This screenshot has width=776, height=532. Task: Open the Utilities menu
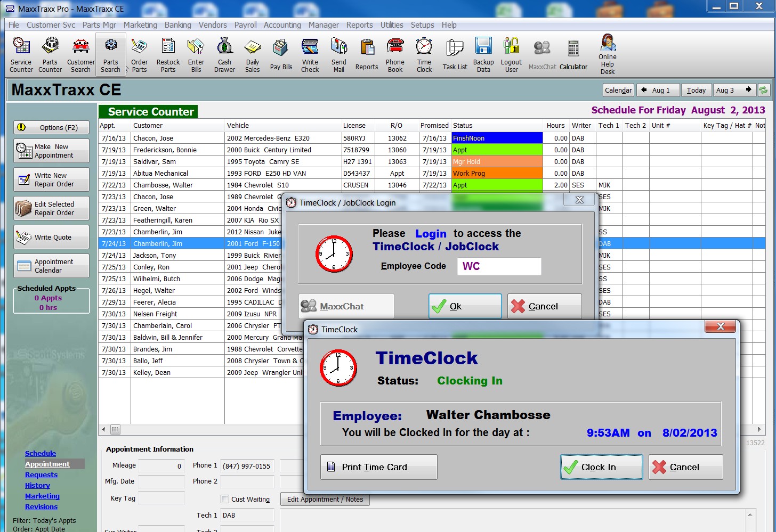click(392, 24)
